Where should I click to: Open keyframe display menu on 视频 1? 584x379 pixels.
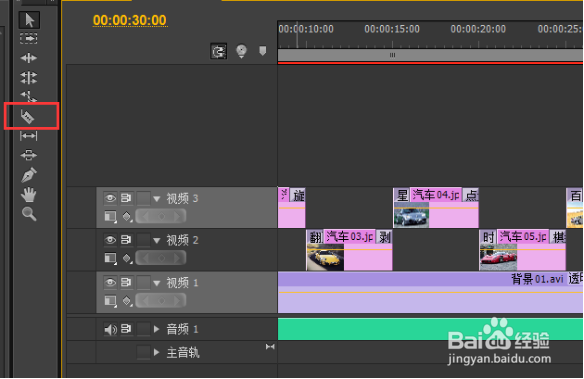pyautogui.click(x=127, y=300)
